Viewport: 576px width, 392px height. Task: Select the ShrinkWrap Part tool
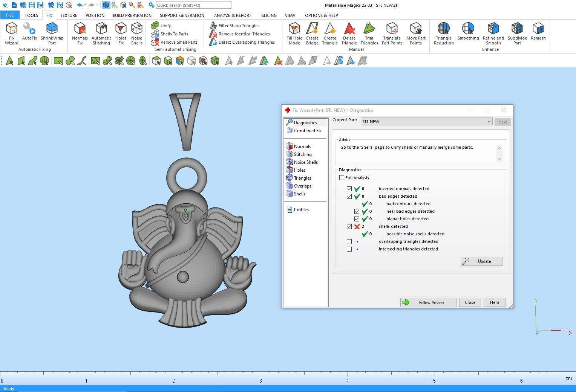(x=52, y=33)
